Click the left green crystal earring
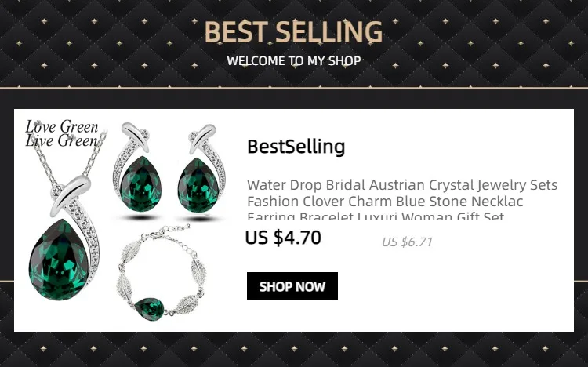This screenshot has width=588, height=367. coord(140,183)
